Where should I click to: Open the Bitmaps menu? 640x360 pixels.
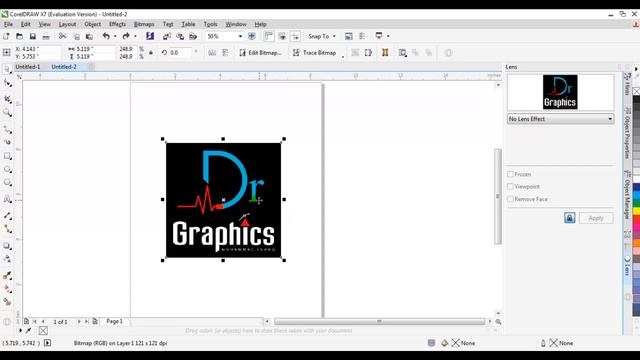tap(144, 24)
